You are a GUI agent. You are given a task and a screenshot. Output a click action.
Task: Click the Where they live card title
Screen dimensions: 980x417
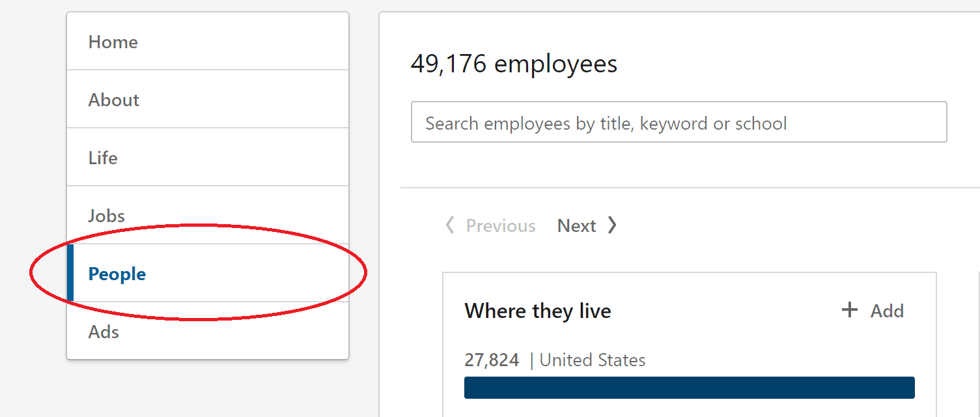537,310
